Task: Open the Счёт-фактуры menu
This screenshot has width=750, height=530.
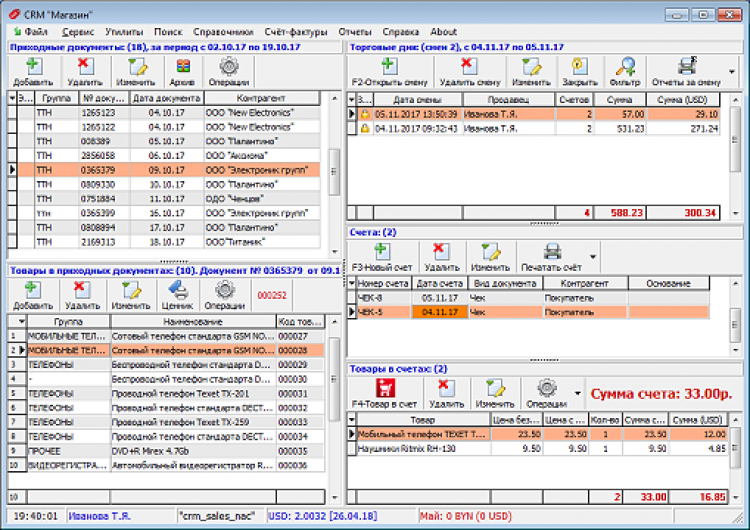Action: (298, 32)
